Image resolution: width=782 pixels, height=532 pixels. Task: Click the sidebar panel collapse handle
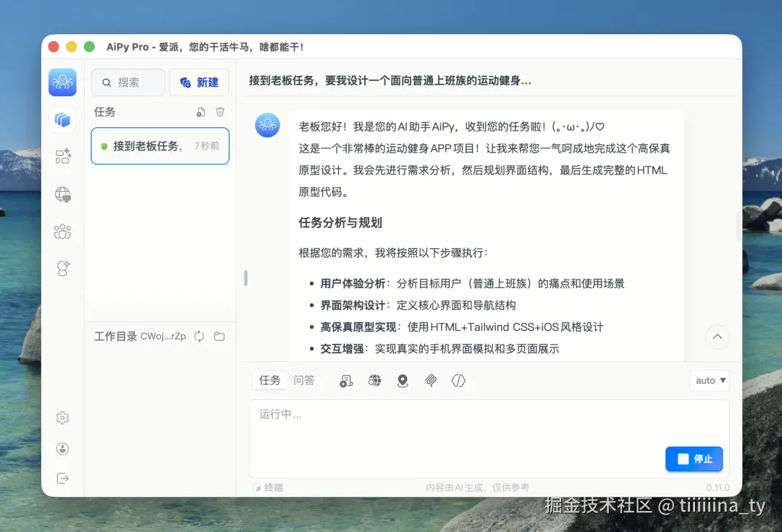[x=245, y=278]
